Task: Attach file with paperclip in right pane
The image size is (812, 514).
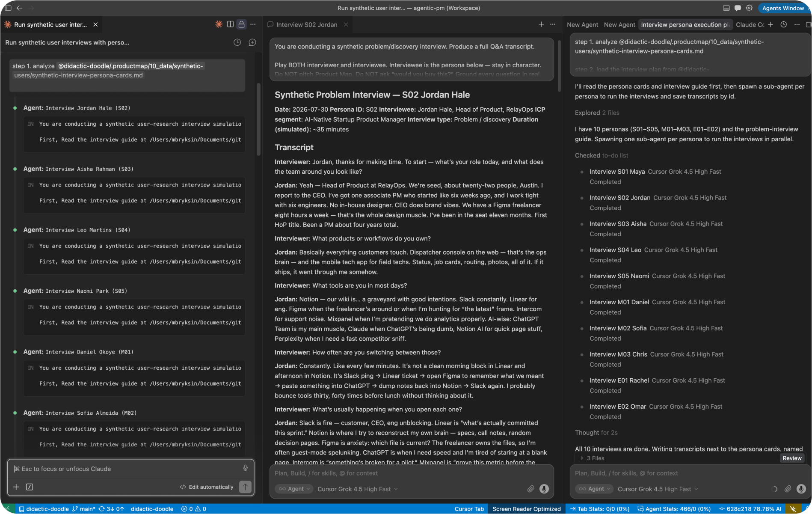Action: tap(788, 489)
